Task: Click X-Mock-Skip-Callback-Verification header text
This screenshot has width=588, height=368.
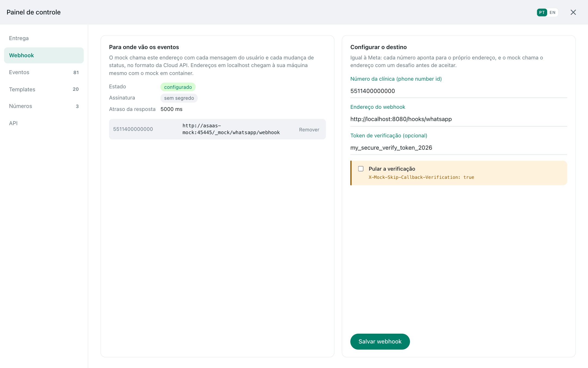Action: [421, 177]
